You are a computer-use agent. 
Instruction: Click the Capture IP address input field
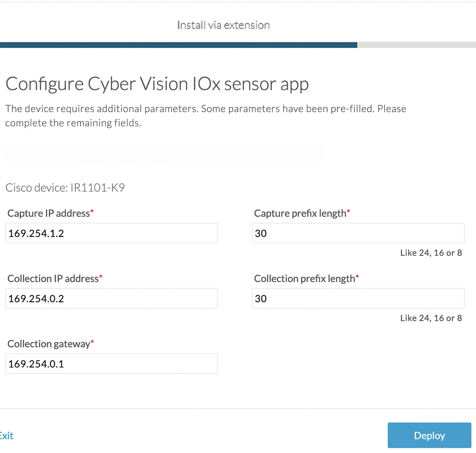111,233
